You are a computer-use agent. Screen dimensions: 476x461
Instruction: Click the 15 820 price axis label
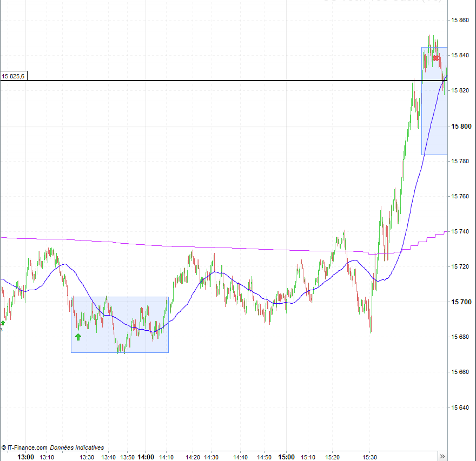460,90
